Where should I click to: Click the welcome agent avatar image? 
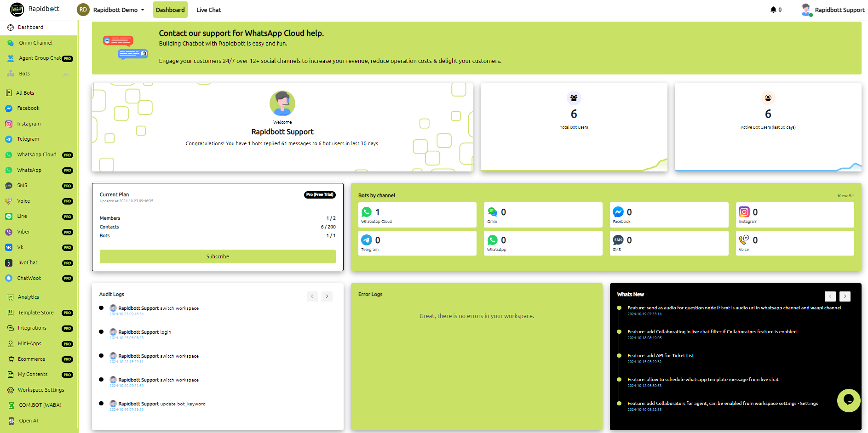pos(282,103)
